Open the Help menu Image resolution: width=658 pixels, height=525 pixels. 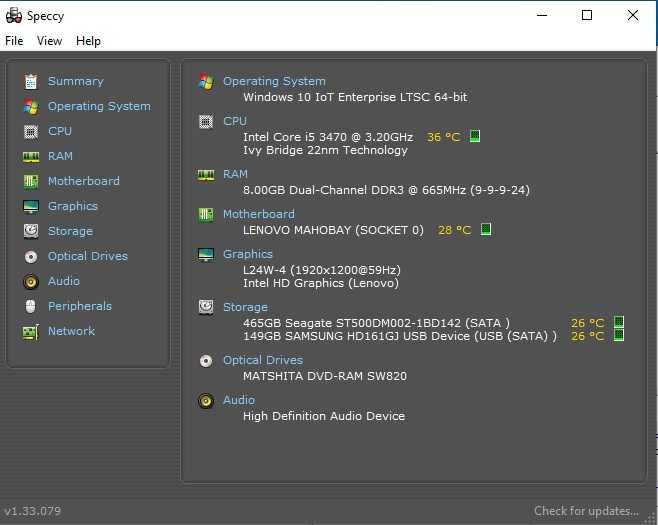[x=88, y=41]
